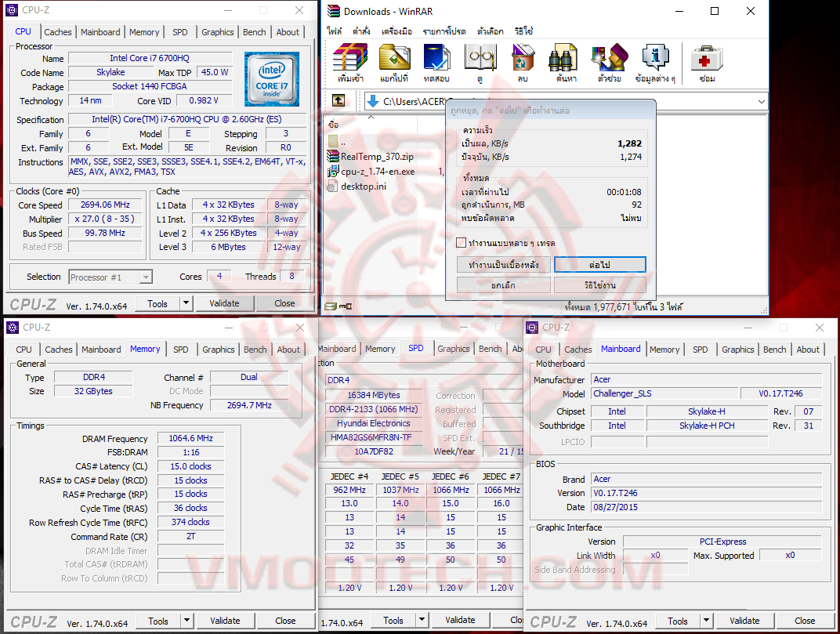This screenshot has height=634, width=840.
Task: Click the top-left CPU-Z window title icon
Action: (11, 9)
